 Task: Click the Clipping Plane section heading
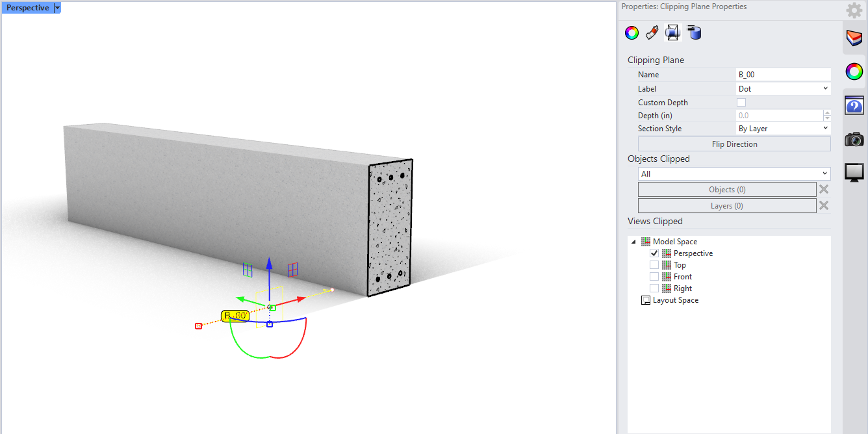click(656, 60)
